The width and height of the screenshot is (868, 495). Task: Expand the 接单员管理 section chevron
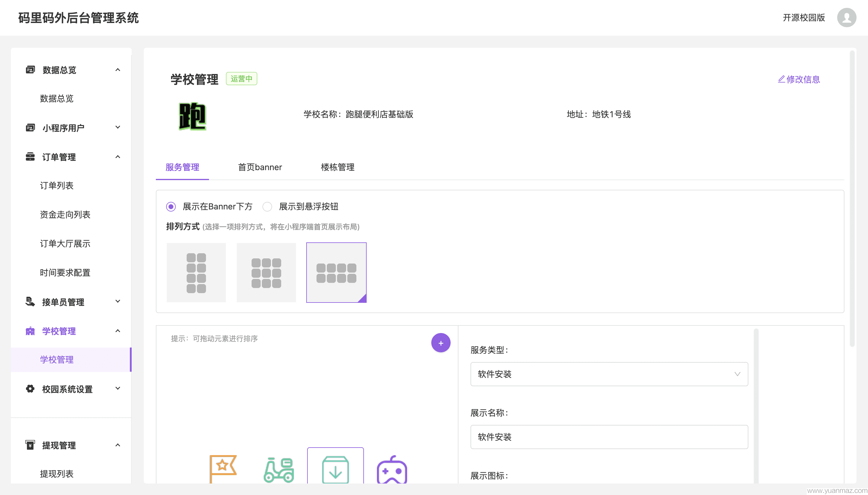point(117,301)
